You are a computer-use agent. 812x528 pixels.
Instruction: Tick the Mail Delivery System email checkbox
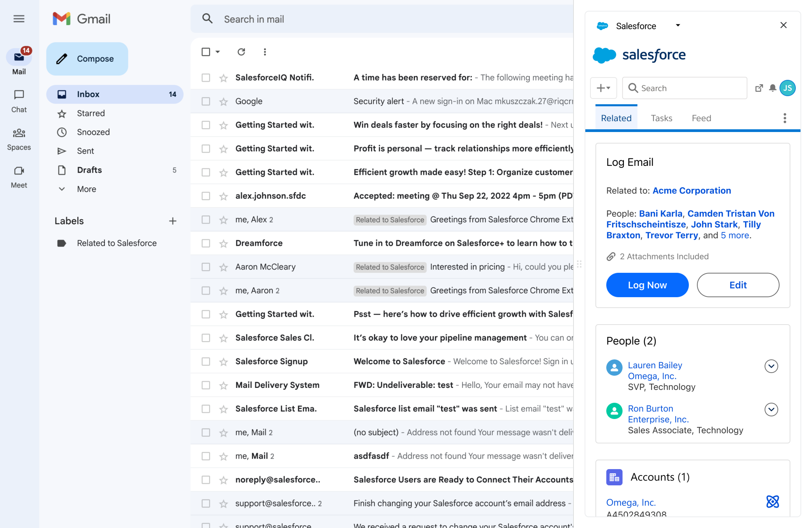pos(206,385)
